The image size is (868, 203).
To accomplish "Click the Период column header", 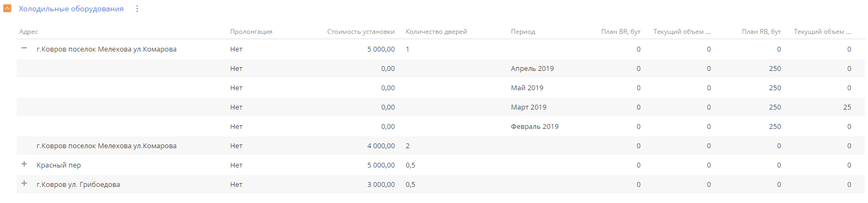I will coord(523,32).
